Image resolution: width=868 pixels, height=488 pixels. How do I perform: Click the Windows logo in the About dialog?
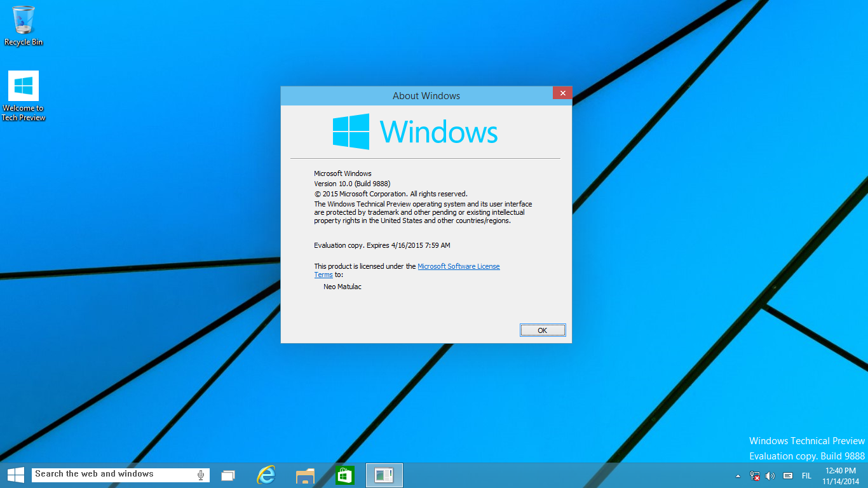pyautogui.click(x=350, y=131)
